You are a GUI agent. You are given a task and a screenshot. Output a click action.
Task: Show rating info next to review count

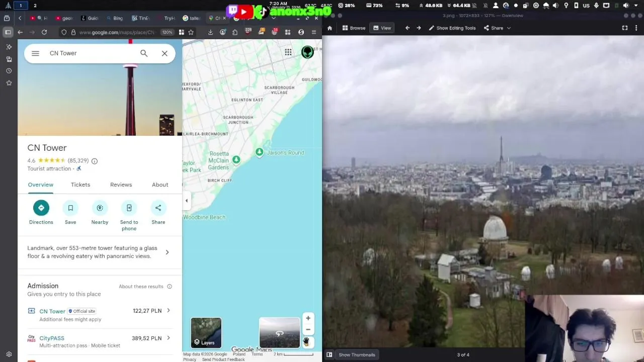95,161
